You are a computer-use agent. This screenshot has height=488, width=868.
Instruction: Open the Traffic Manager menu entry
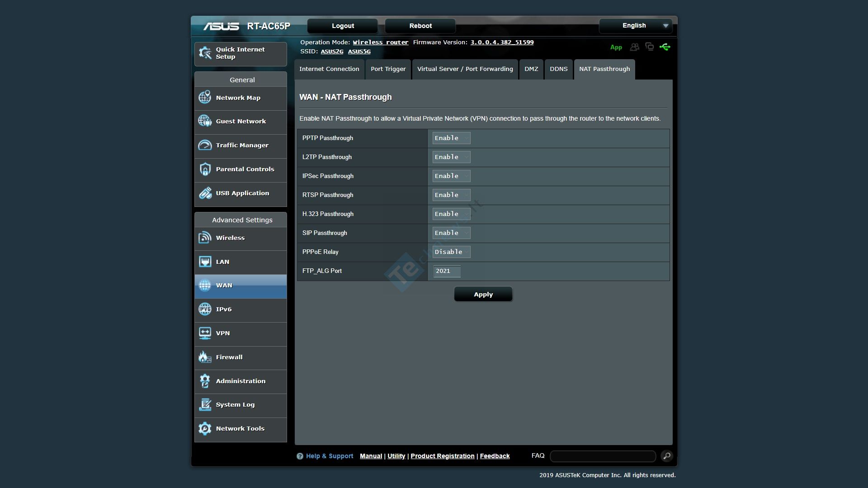click(241, 146)
